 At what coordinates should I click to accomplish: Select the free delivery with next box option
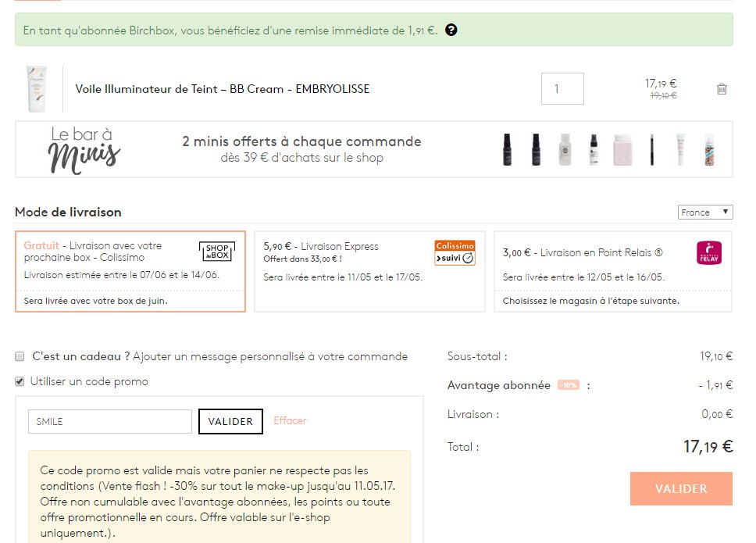130,272
